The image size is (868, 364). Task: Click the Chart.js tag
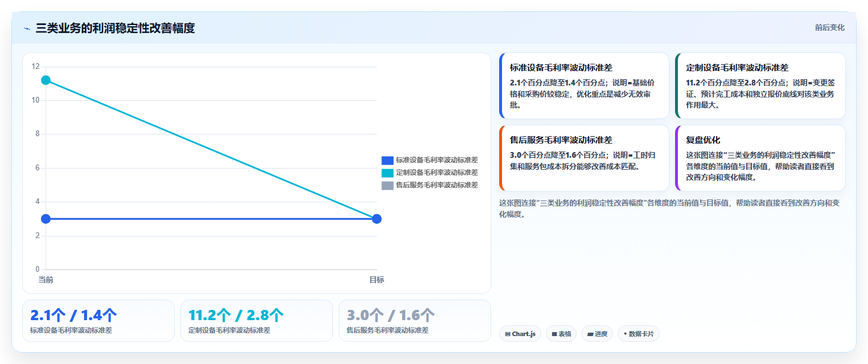tap(520, 334)
